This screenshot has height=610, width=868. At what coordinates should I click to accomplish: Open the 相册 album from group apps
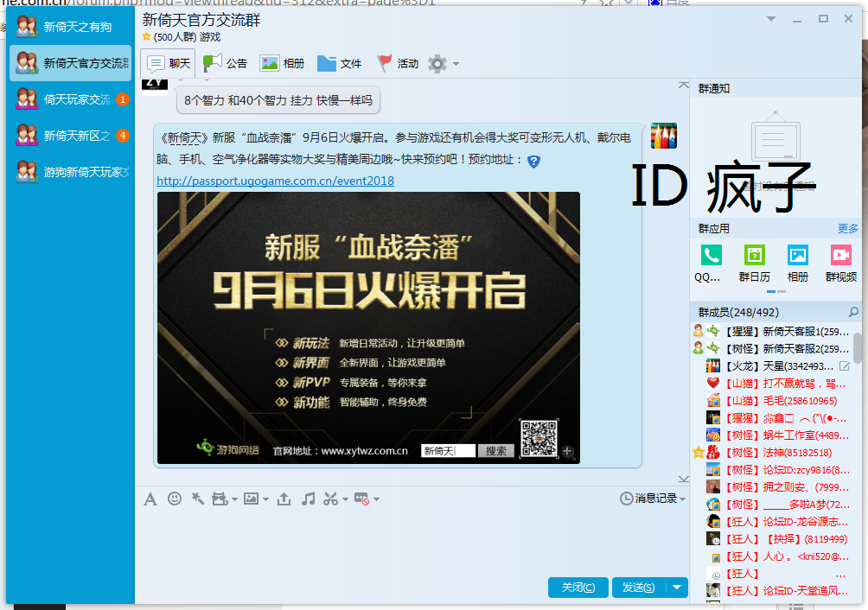796,257
